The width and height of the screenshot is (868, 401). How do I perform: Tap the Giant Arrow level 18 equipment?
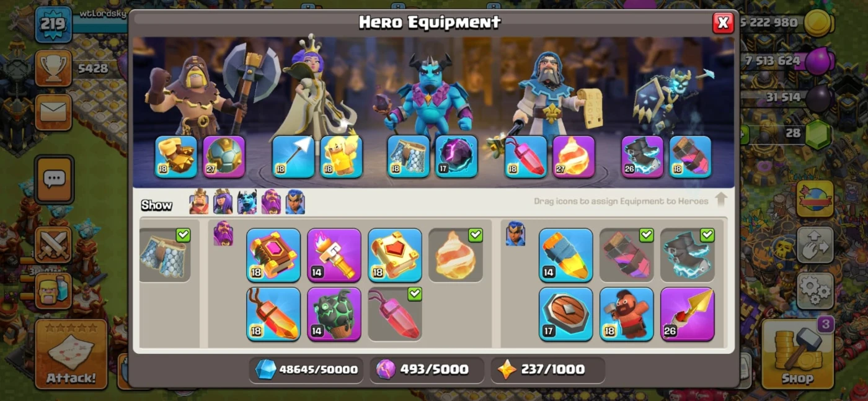point(293,156)
